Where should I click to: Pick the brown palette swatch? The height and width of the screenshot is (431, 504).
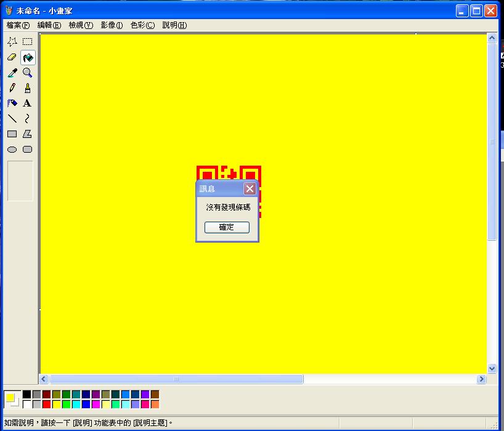[155, 395]
